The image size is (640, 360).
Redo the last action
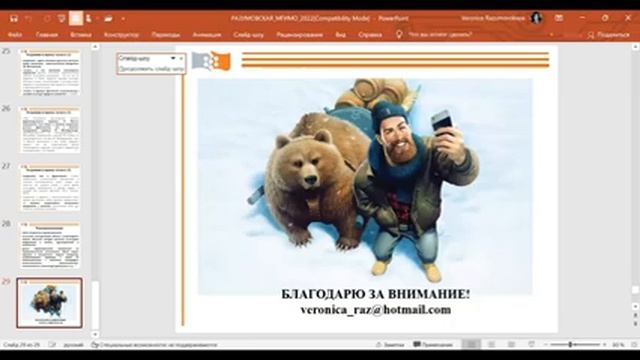pyautogui.click(x=47, y=19)
